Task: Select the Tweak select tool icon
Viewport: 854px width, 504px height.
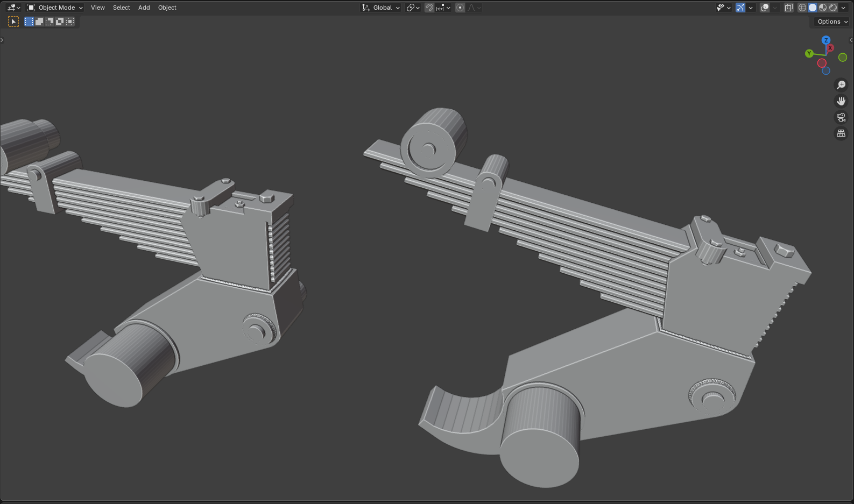Action: (x=13, y=22)
